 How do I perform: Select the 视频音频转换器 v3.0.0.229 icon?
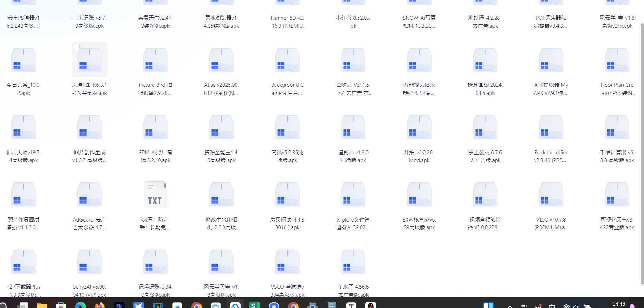[485, 194]
